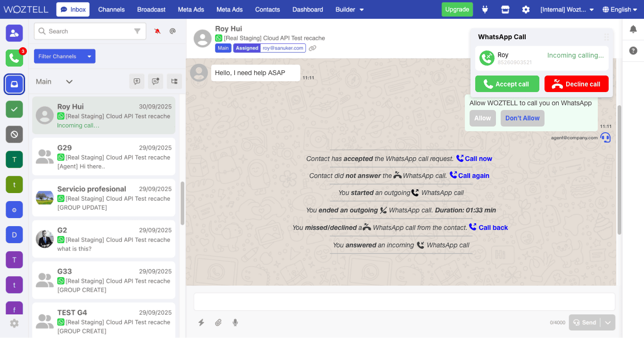644x338 pixels.
Task: Open the Filter Channels dropdown
Action: tap(65, 56)
